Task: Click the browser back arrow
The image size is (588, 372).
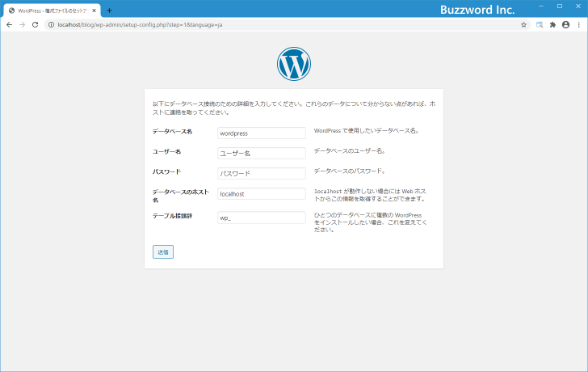Action: (x=10, y=25)
